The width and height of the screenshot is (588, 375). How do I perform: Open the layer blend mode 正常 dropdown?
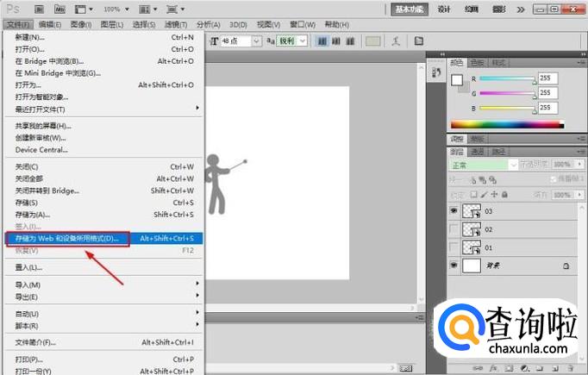(x=514, y=165)
